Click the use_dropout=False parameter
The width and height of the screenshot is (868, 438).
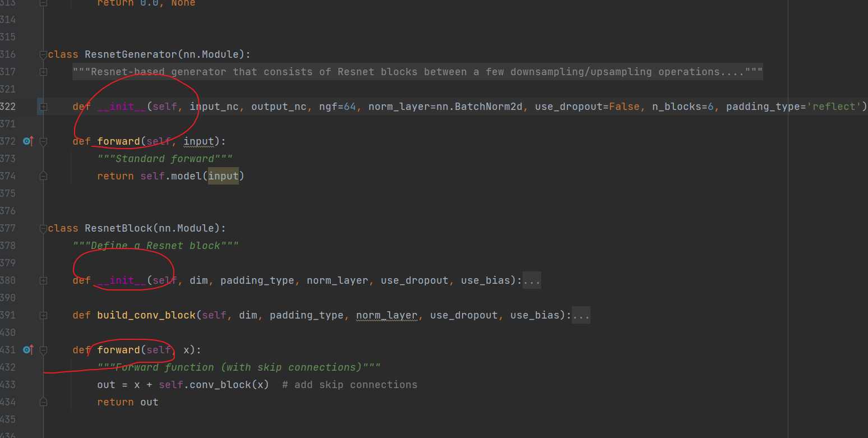(x=587, y=107)
